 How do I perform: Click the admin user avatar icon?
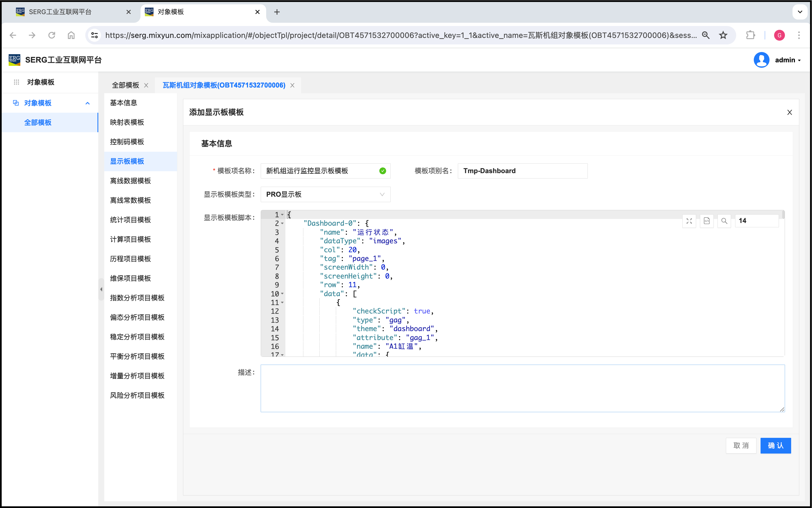click(x=761, y=60)
